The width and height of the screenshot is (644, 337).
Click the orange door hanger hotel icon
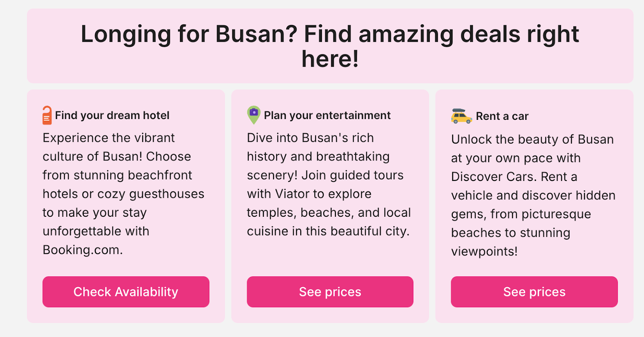pyautogui.click(x=47, y=115)
